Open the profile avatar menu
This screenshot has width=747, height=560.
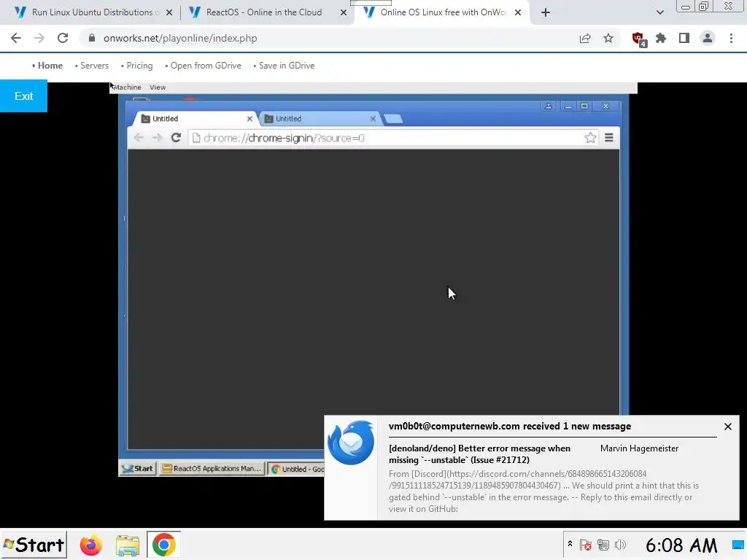(x=708, y=38)
